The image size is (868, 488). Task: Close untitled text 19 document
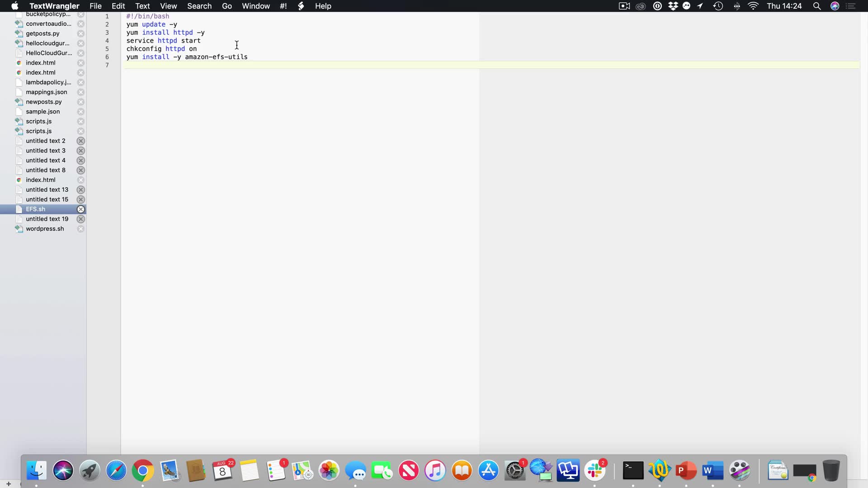[80, 219]
